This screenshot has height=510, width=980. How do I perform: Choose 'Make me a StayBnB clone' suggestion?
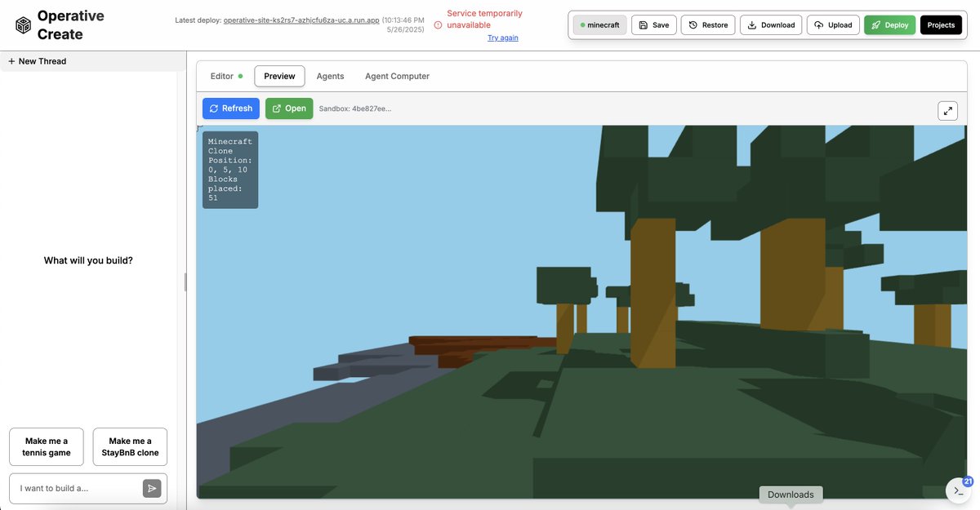pyautogui.click(x=130, y=447)
